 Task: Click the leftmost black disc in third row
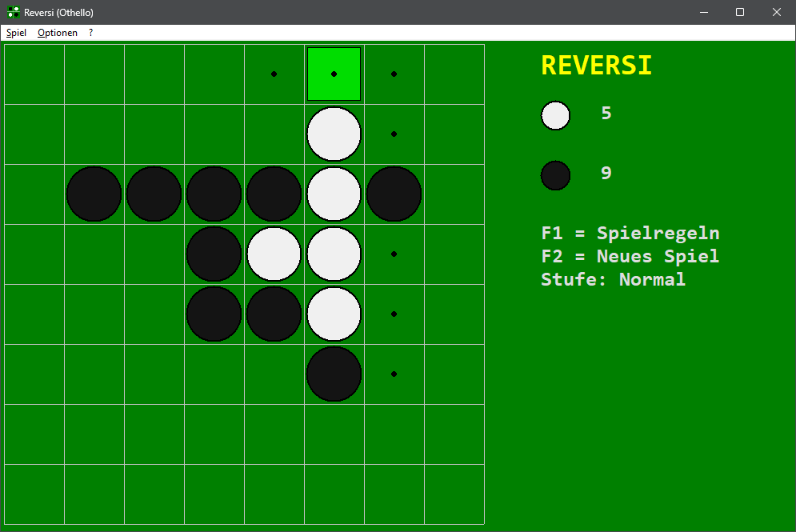pyautogui.click(x=94, y=194)
